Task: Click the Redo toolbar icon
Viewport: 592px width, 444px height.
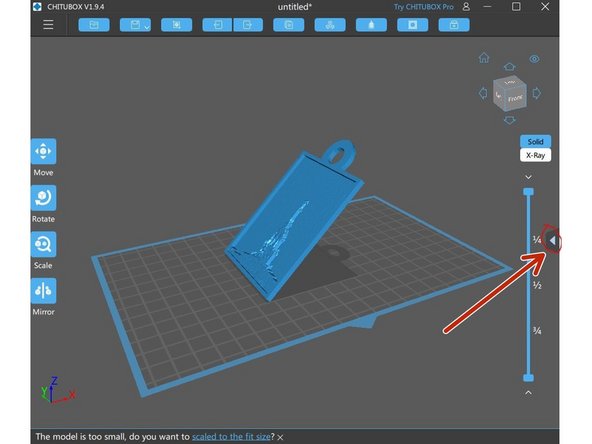Action: coord(248,25)
